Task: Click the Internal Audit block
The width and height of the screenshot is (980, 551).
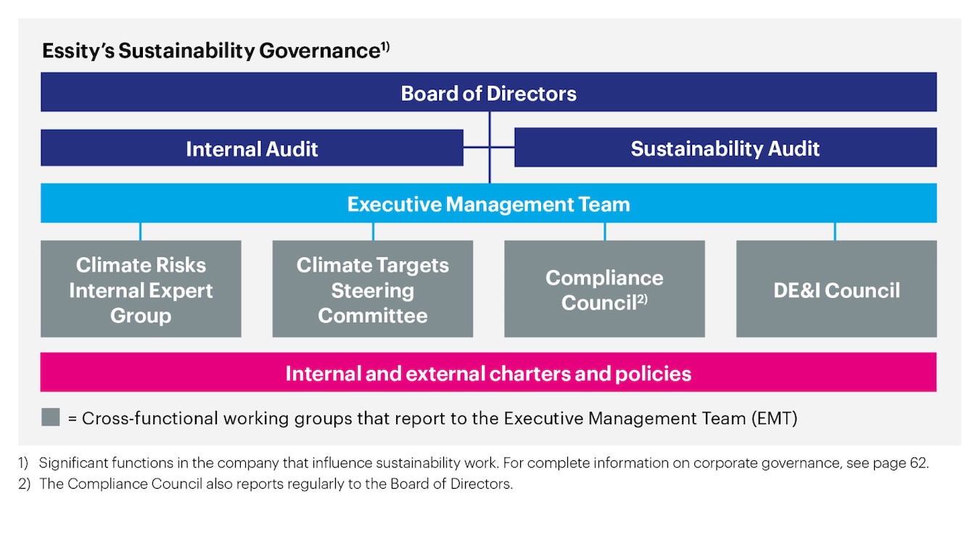Action: (252, 149)
